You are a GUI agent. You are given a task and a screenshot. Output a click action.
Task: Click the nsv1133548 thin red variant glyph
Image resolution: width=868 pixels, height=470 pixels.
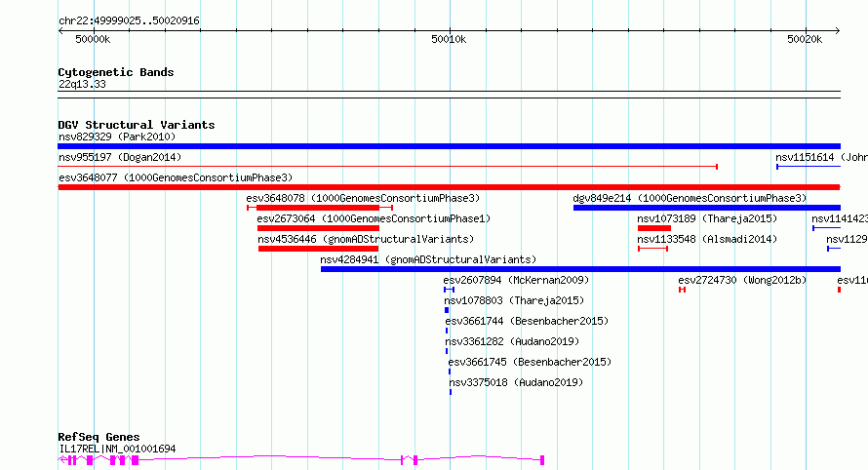652,249
